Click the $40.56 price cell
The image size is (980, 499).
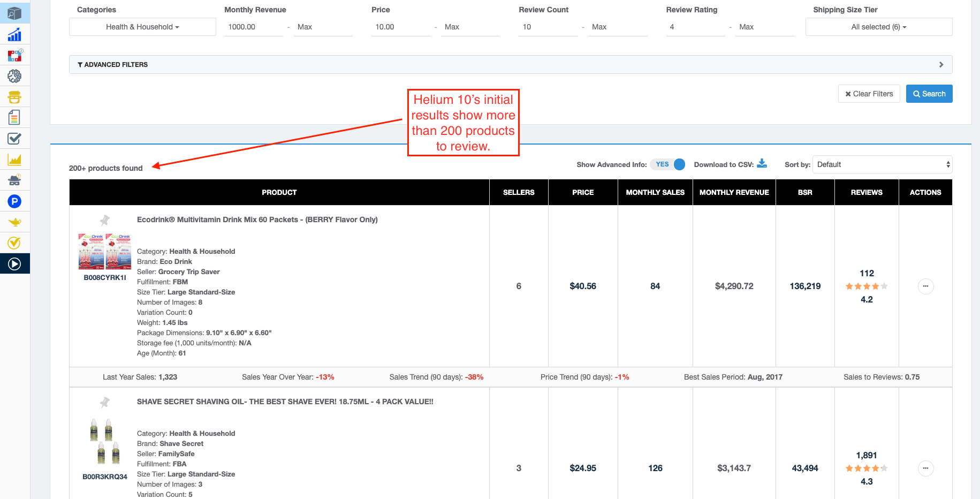(x=583, y=286)
